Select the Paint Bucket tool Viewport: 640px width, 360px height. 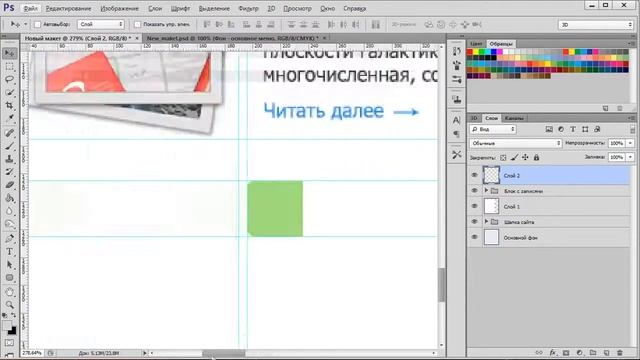tap(9, 198)
